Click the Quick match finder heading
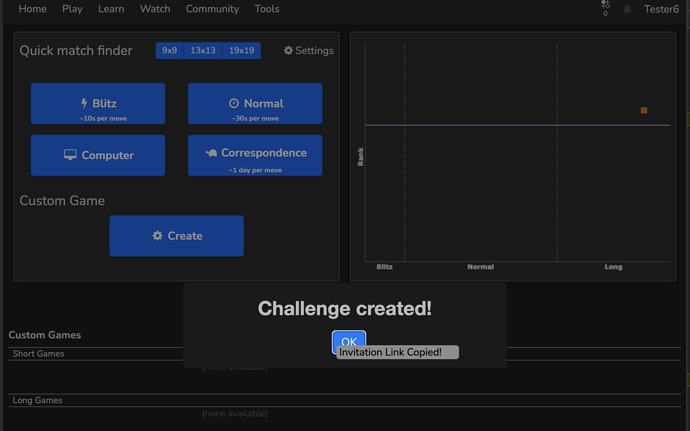Image resolution: width=690 pixels, height=431 pixels. click(76, 51)
